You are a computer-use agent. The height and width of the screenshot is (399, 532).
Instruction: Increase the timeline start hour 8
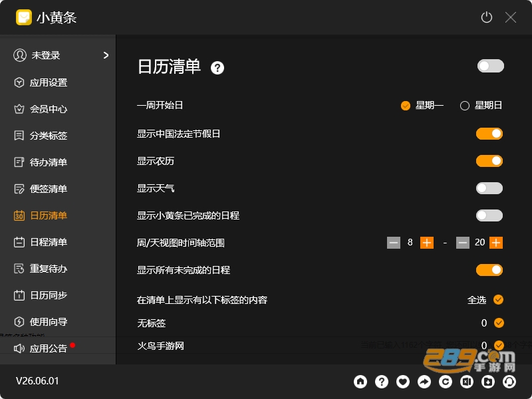coord(427,243)
